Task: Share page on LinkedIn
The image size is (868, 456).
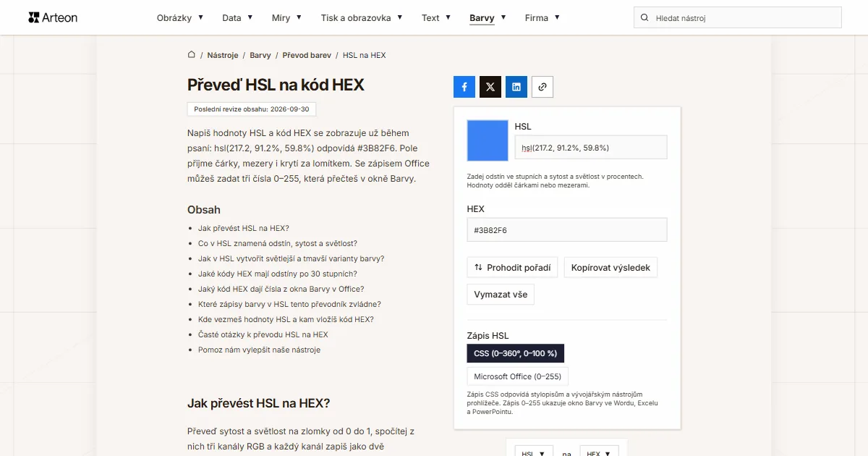Action: (x=516, y=87)
